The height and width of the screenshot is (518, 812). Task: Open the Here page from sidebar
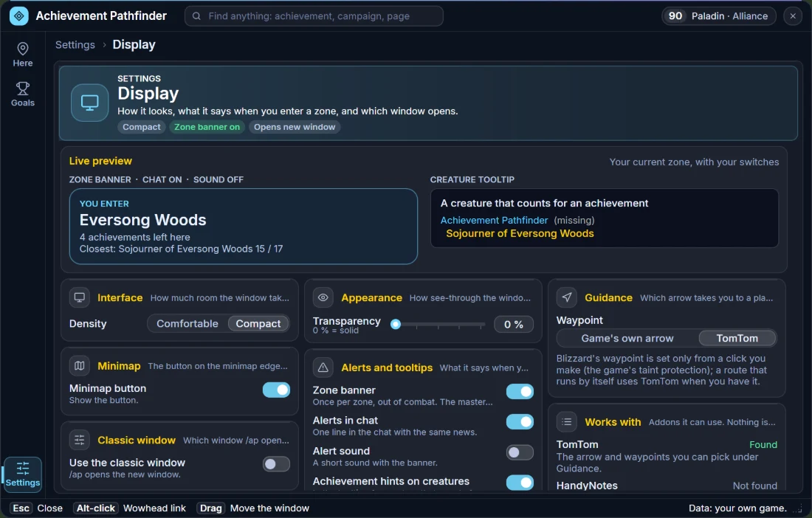(23, 55)
